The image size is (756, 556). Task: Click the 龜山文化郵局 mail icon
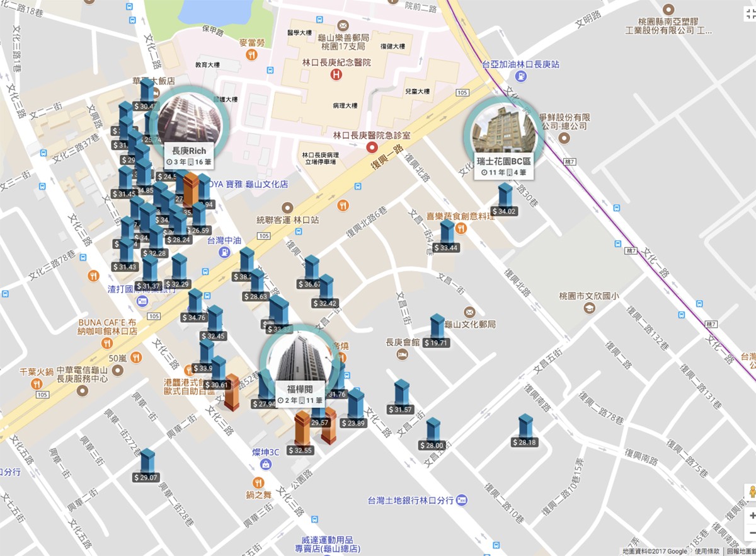pyautogui.click(x=469, y=312)
